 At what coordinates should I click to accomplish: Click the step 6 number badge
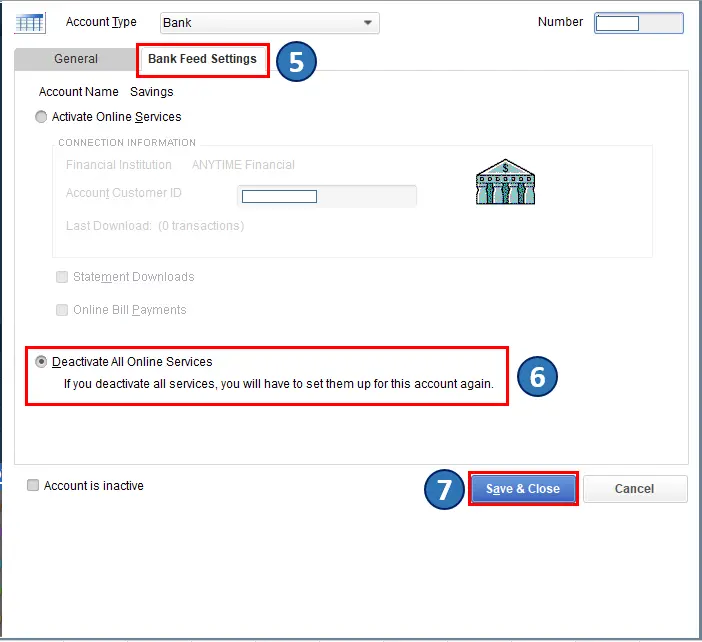click(x=537, y=376)
